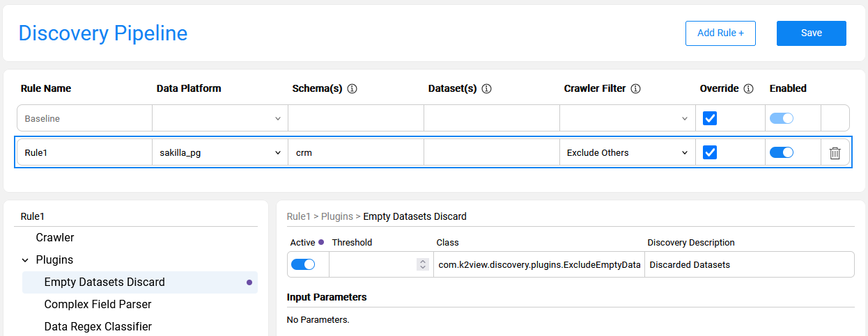Click the Threshold spinner arrows
868x336 pixels.
(422, 264)
